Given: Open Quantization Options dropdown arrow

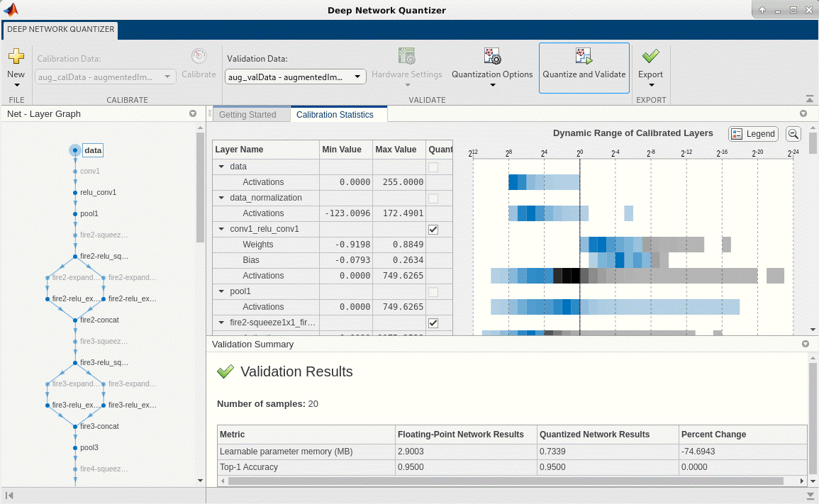Looking at the screenshot, I should [x=492, y=85].
